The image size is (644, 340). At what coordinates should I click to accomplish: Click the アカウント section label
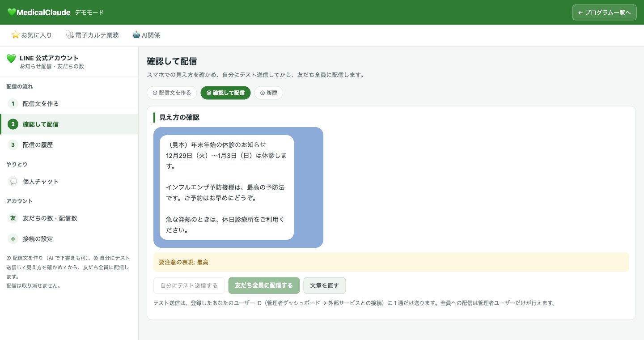[x=20, y=201]
